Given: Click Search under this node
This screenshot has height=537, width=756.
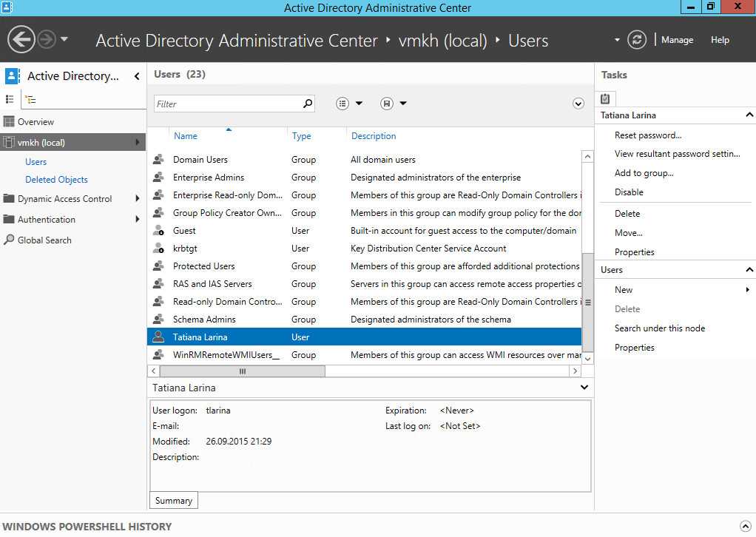Looking at the screenshot, I should pos(660,328).
